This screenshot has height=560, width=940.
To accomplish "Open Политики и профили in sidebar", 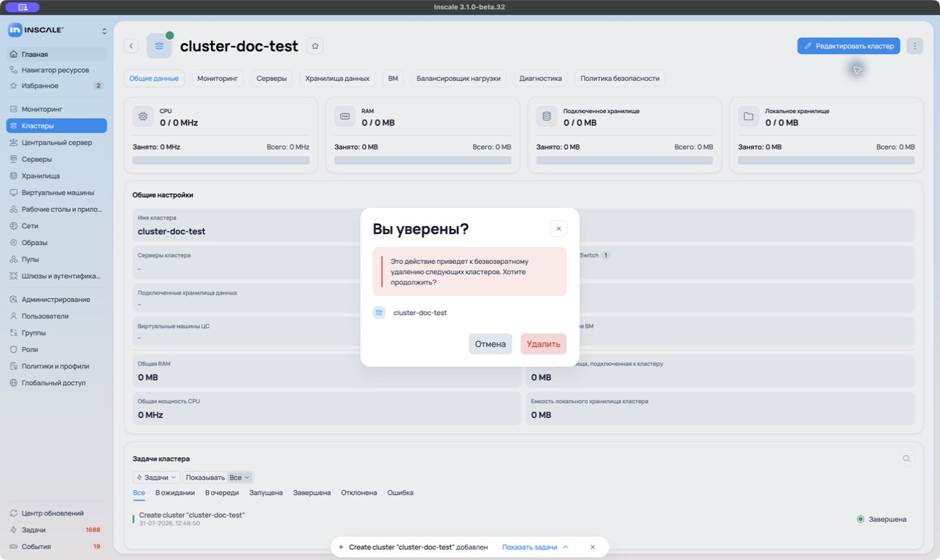I will click(x=56, y=366).
